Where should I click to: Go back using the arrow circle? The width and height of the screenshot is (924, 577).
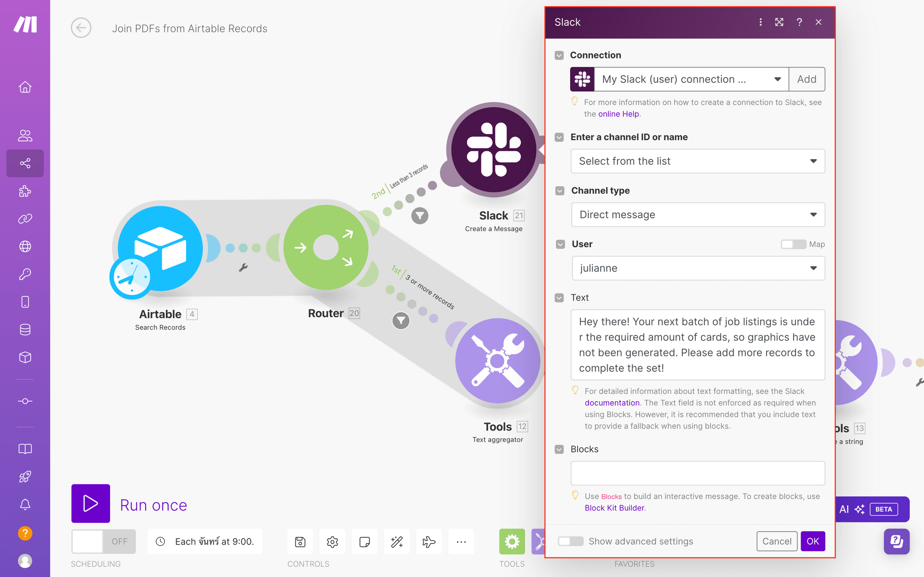(81, 28)
